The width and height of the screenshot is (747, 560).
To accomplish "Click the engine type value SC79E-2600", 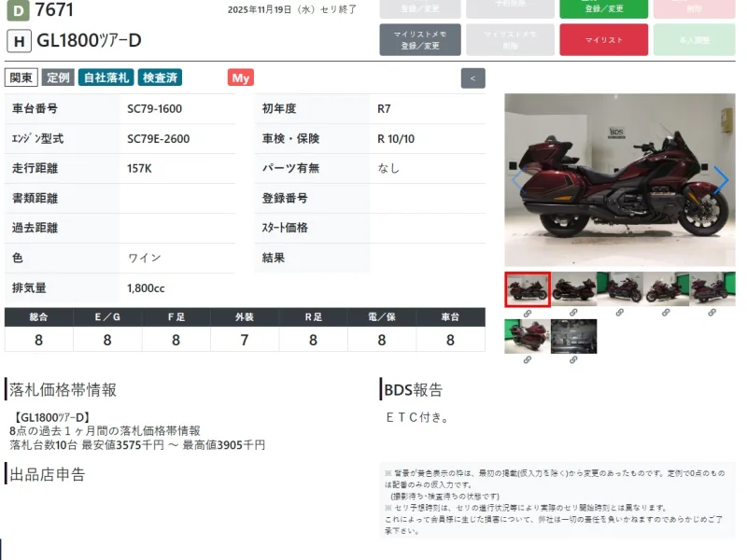I will (x=158, y=138).
